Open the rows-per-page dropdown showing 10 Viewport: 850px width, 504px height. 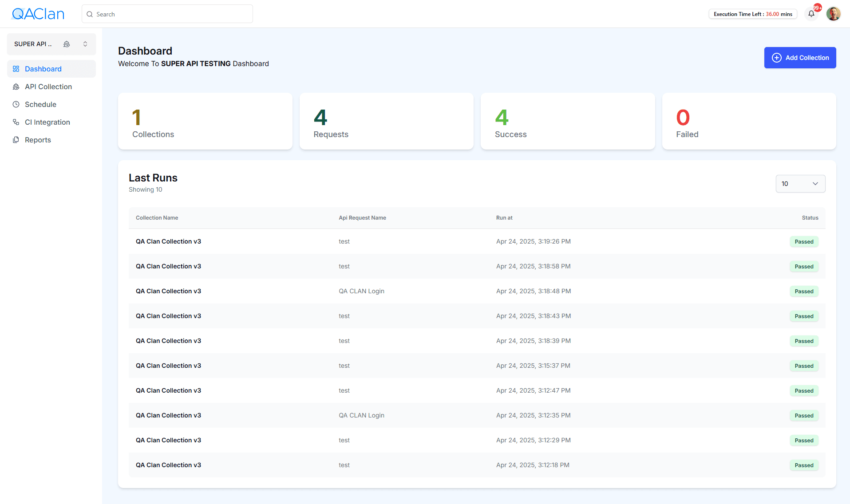tap(800, 184)
